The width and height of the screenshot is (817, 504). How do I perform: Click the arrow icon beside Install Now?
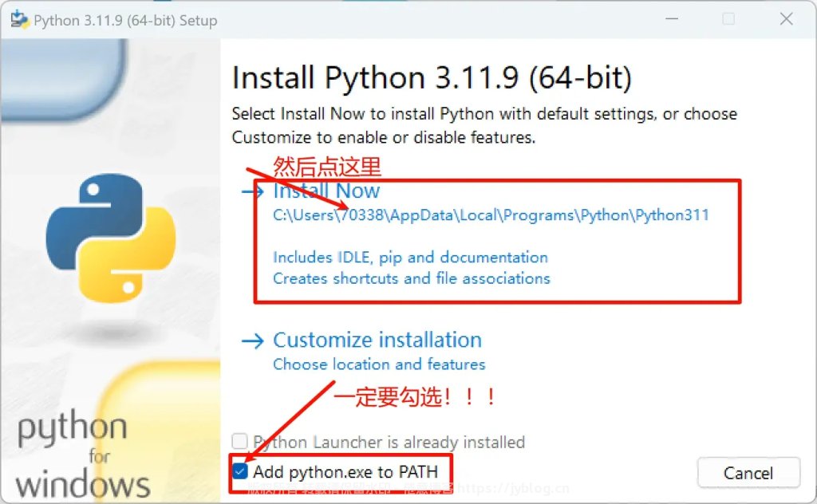[252, 192]
